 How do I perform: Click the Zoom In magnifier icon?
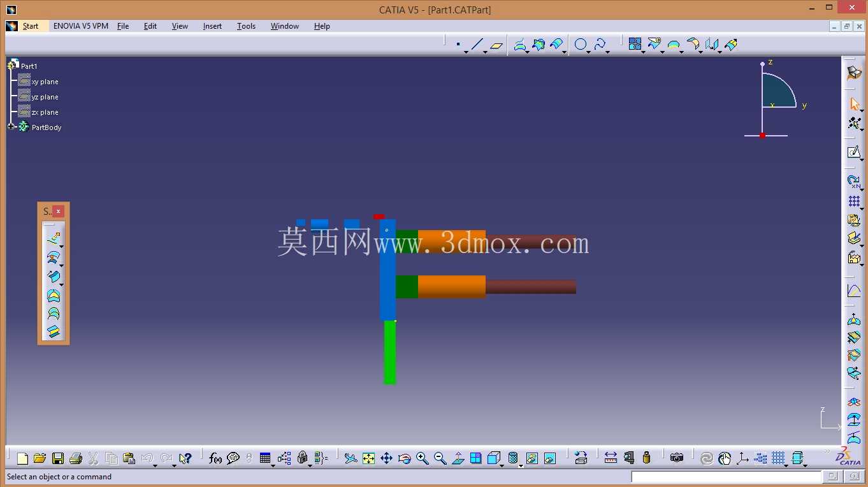[422, 458]
